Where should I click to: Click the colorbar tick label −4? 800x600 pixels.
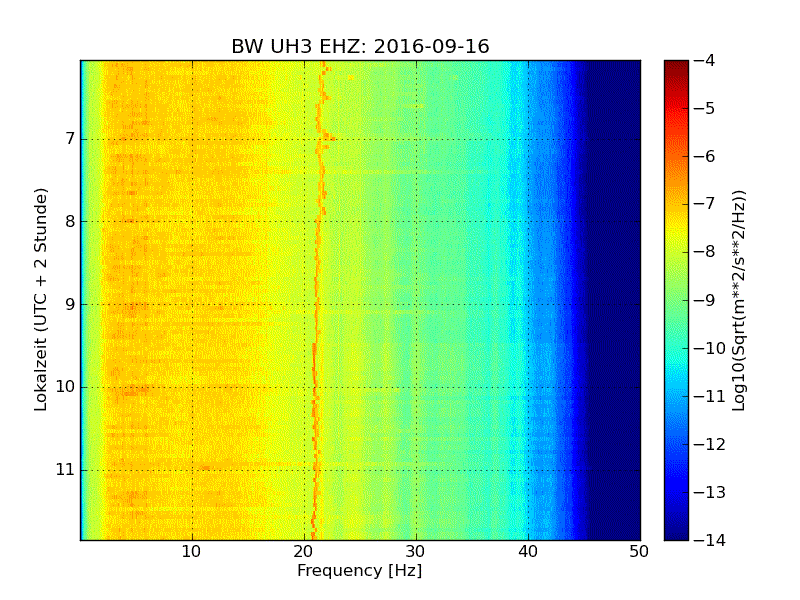pos(705,60)
